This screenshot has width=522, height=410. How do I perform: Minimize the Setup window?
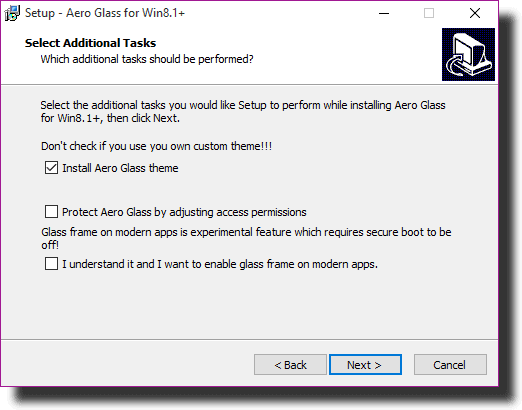(x=384, y=13)
